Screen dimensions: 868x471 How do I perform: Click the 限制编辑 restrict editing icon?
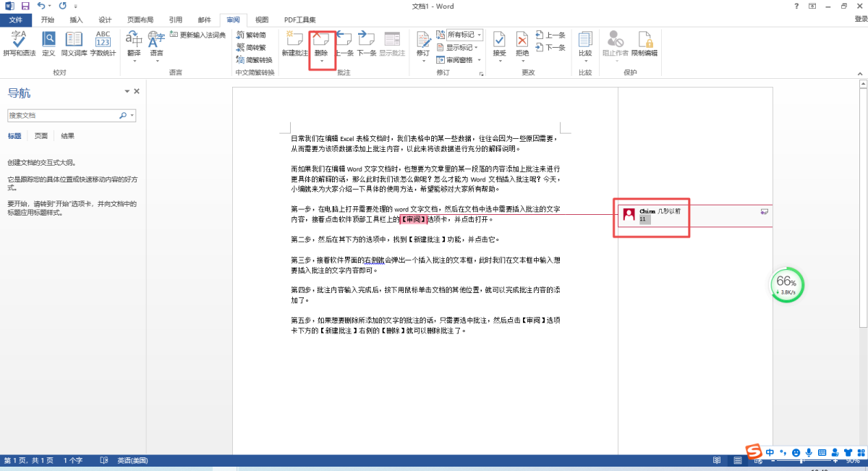coord(644,41)
